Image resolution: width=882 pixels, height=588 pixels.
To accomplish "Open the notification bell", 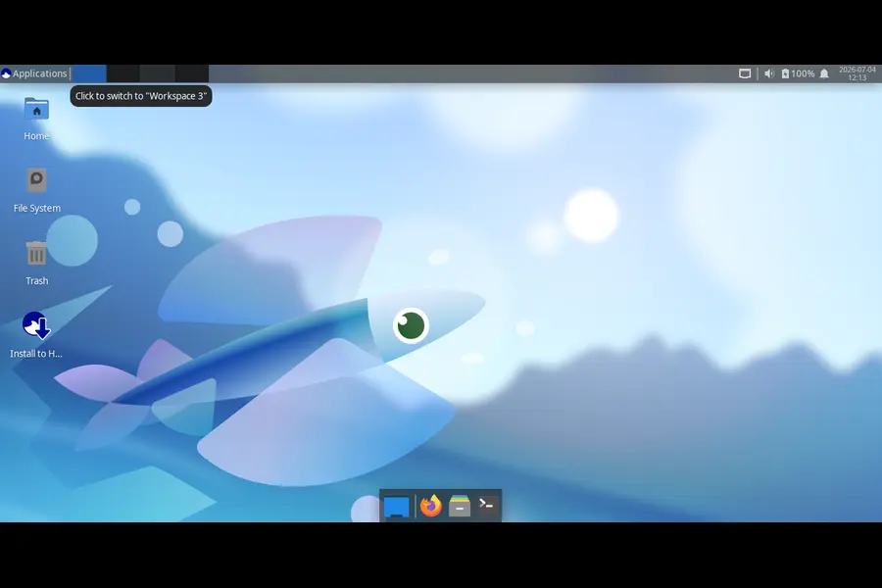I will point(824,73).
